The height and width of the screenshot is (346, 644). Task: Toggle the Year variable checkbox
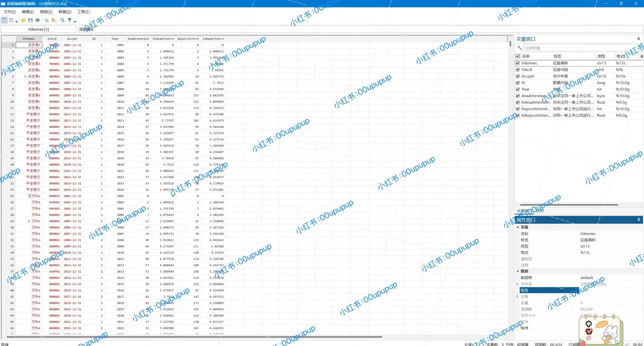click(518, 89)
